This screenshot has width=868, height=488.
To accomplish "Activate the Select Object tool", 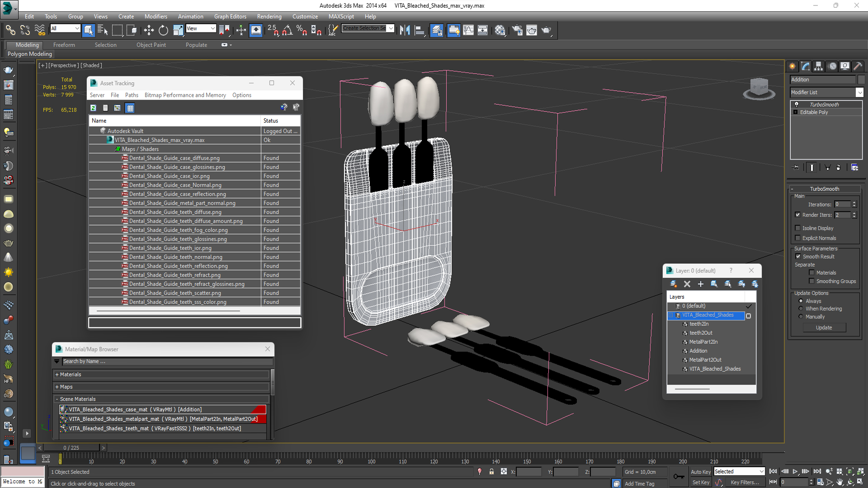I will pyautogui.click(x=89, y=30).
